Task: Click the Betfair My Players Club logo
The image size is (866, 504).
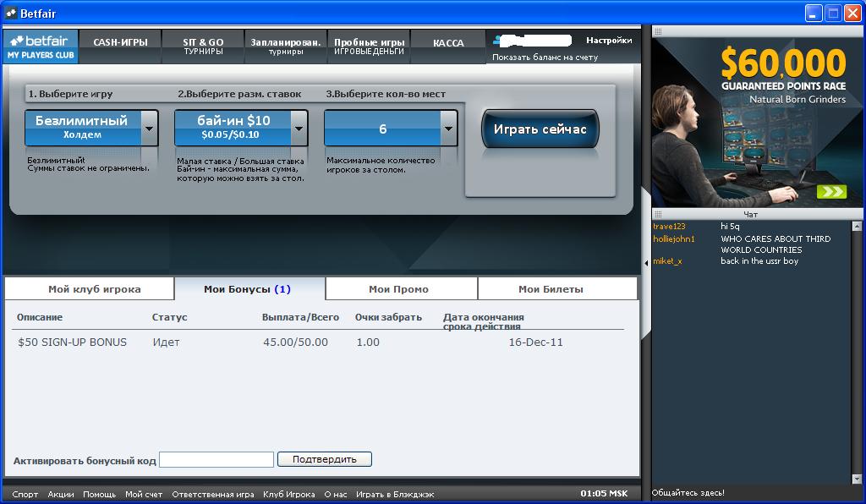Action: pos(41,47)
